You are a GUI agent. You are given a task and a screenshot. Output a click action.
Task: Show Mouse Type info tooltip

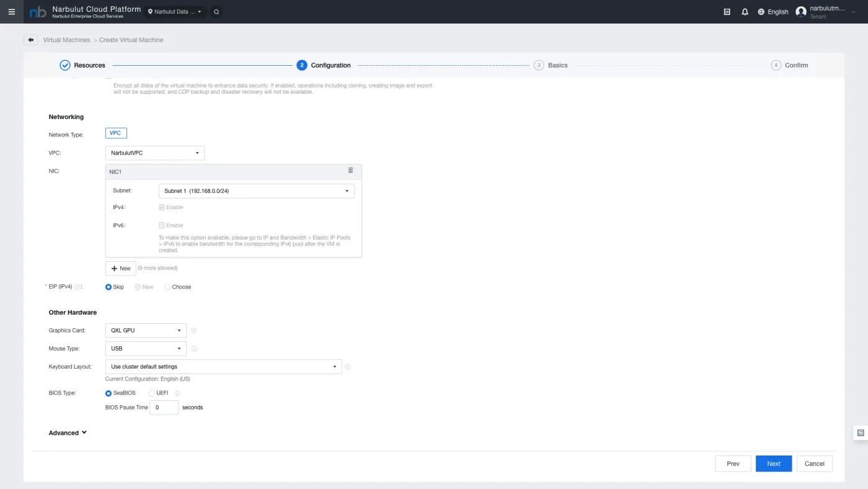tap(194, 349)
